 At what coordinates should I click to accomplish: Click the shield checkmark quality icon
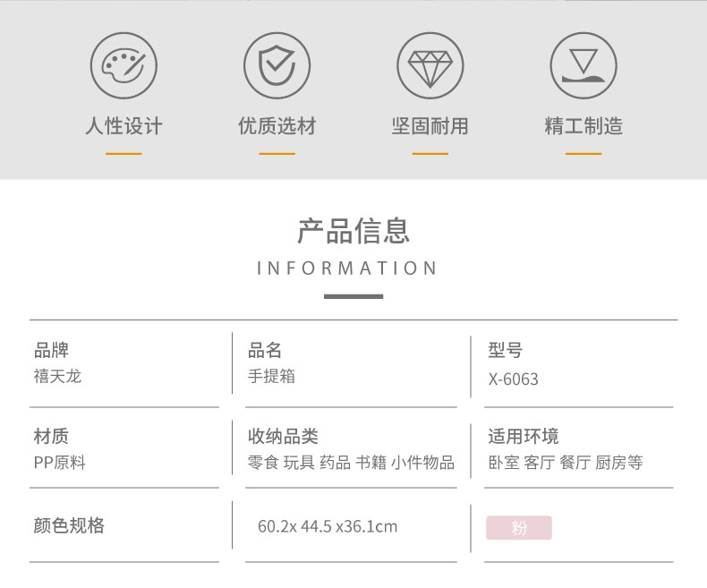(277, 65)
